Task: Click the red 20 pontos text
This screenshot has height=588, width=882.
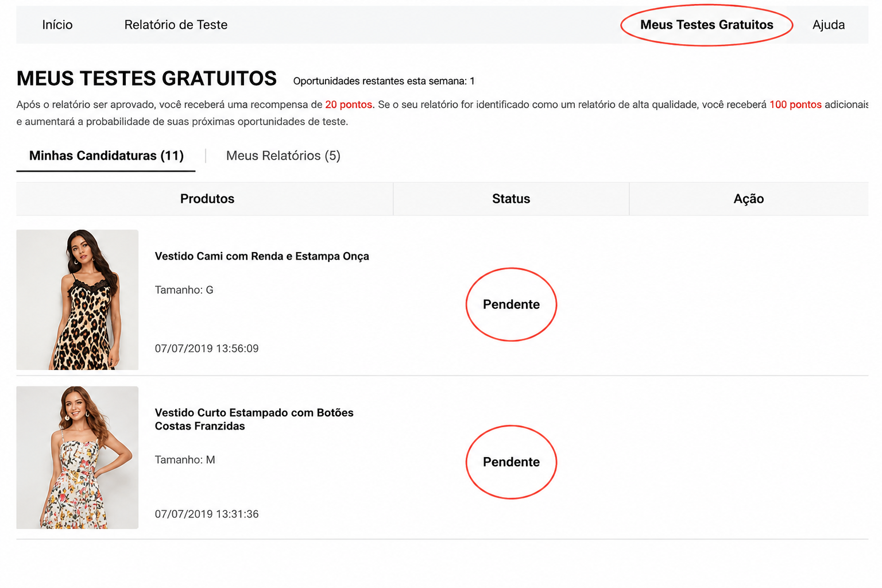Action: (349, 105)
